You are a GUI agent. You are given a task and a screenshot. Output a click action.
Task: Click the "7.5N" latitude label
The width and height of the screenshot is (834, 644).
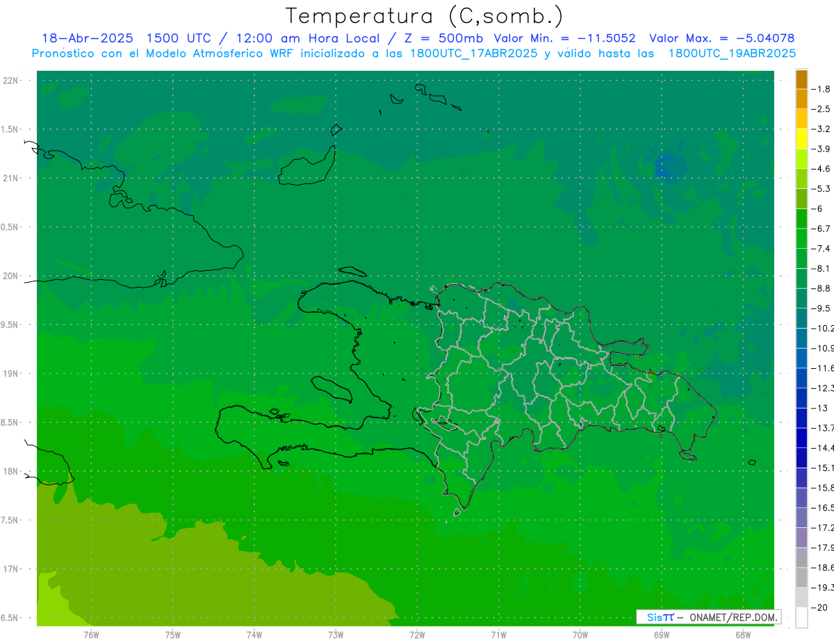(10, 520)
